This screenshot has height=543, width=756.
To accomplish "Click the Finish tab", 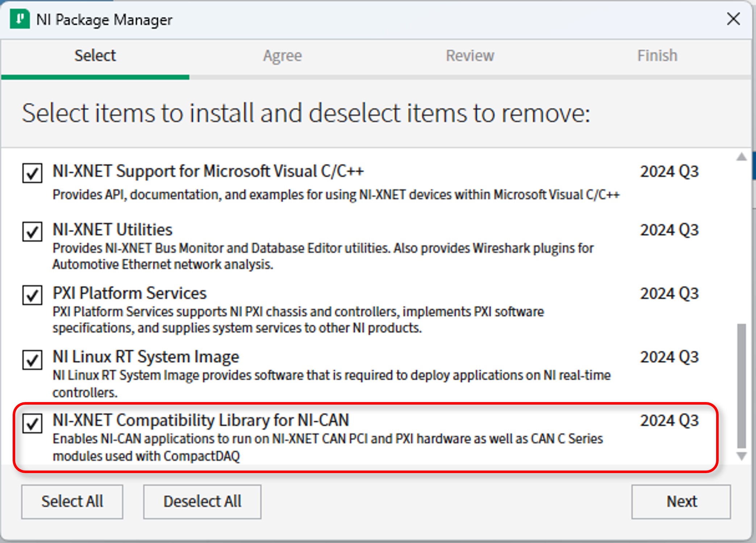I will 657,57.
